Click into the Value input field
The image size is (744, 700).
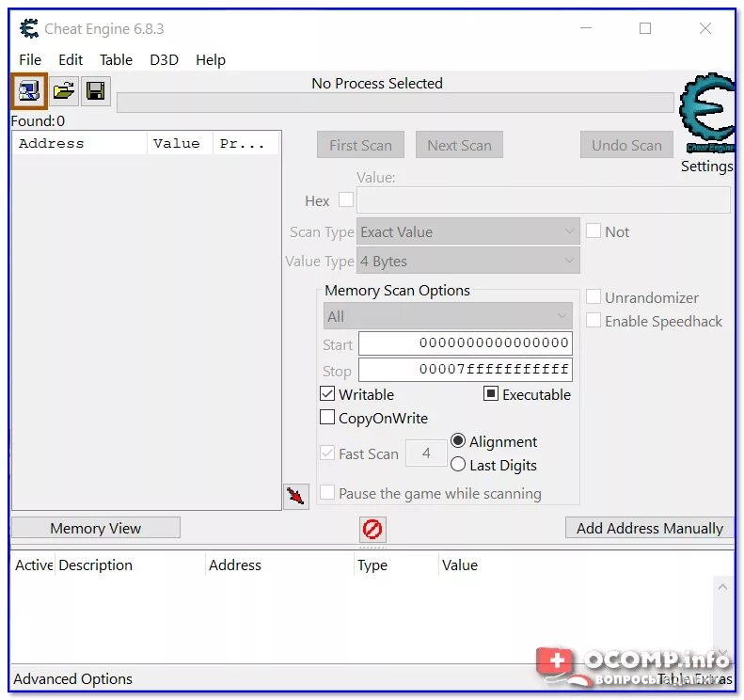[544, 199]
